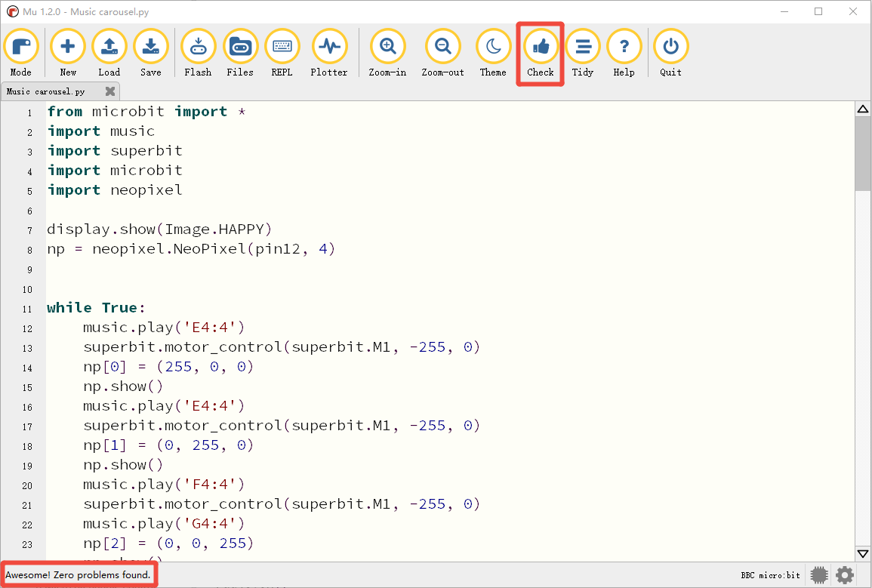This screenshot has height=588, width=872.
Task: Click the vertical scrollbar thumb
Action: 863,153
